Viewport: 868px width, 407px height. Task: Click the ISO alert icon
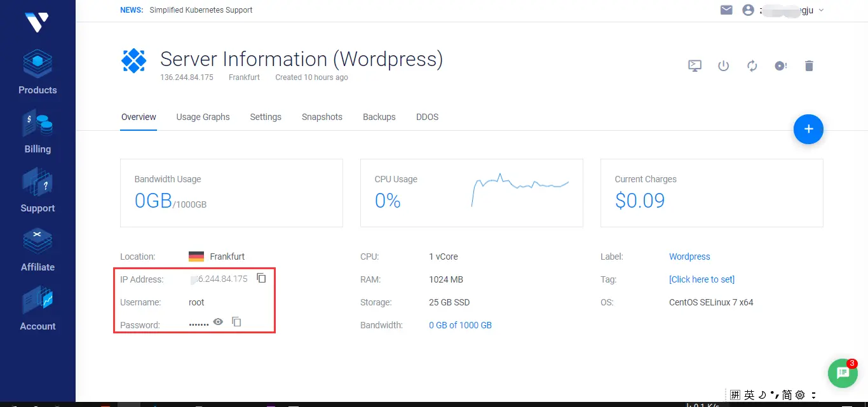pyautogui.click(x=780, y=65)
